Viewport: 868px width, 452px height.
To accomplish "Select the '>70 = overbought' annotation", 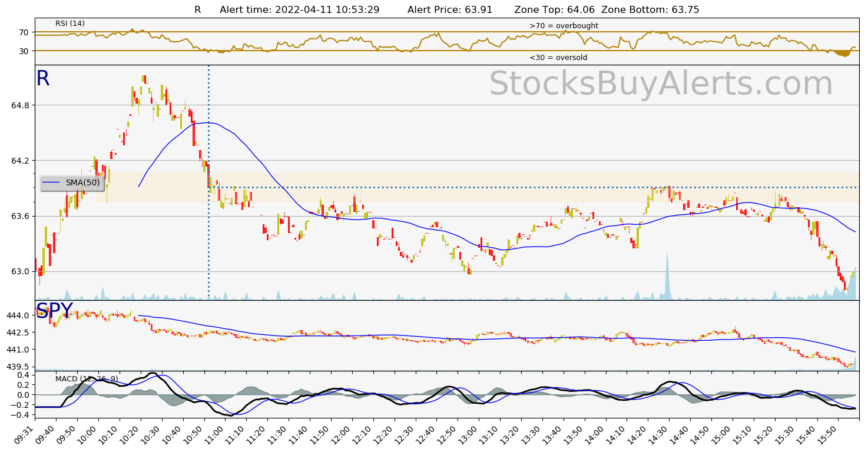I will pos(564,26).
